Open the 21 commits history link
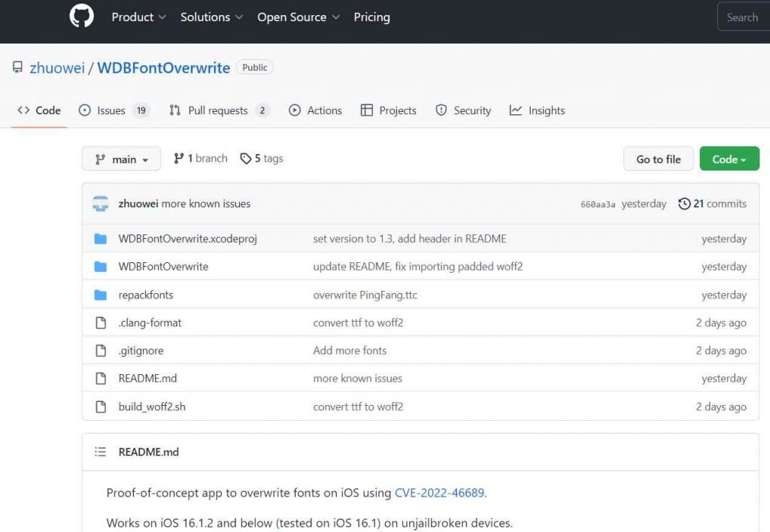Image resolution: width=770 pixels, height=532 pixels. point(713,204)
